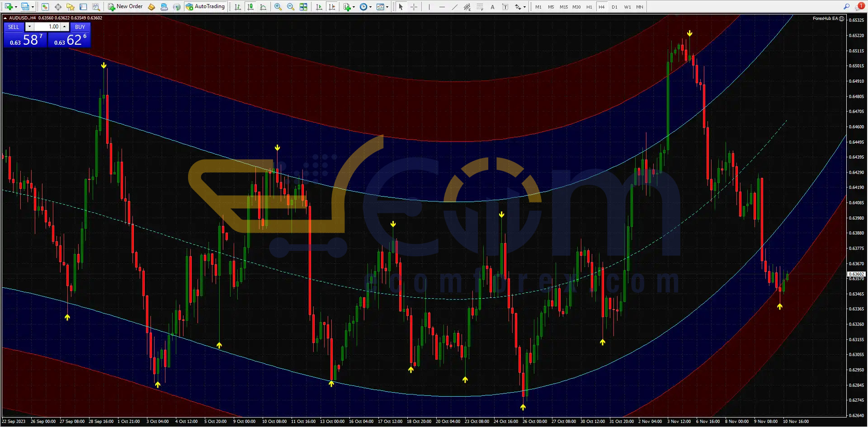Draw a vertical line tool

[x=429, y=7]
